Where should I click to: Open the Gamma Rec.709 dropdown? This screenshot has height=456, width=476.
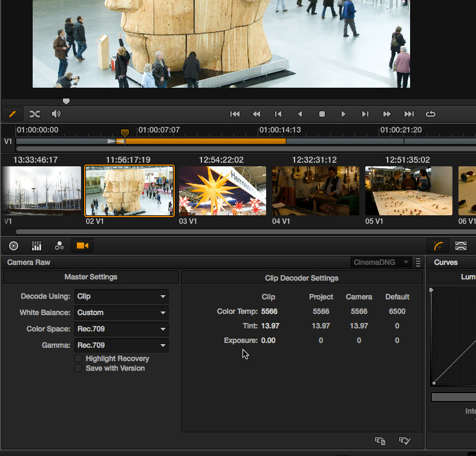[122, 345]
